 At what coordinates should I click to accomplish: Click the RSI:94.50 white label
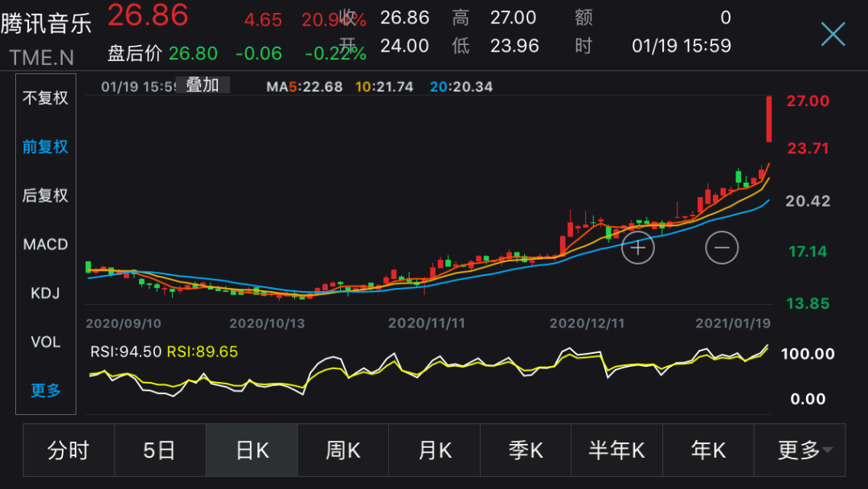(125, 351)
